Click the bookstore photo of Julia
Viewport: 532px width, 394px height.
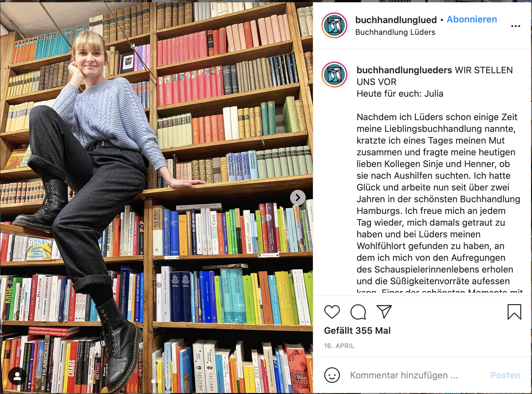[156, 198]
